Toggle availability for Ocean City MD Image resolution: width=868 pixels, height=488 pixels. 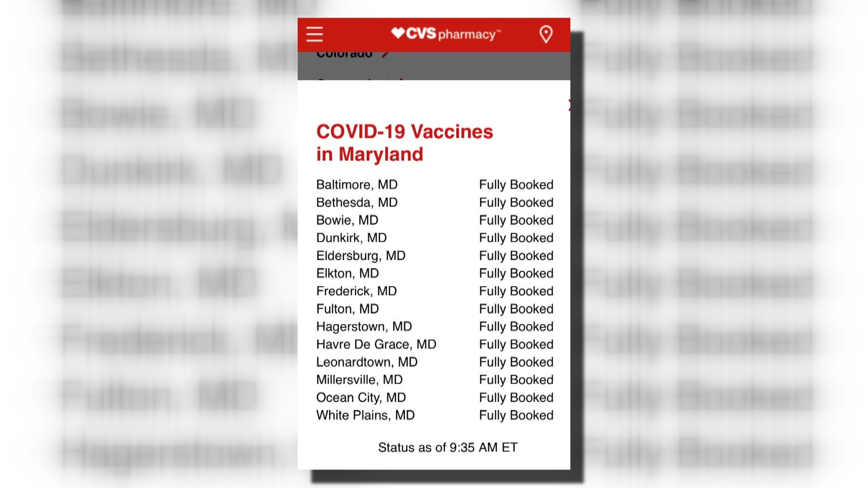click(514, 398)
